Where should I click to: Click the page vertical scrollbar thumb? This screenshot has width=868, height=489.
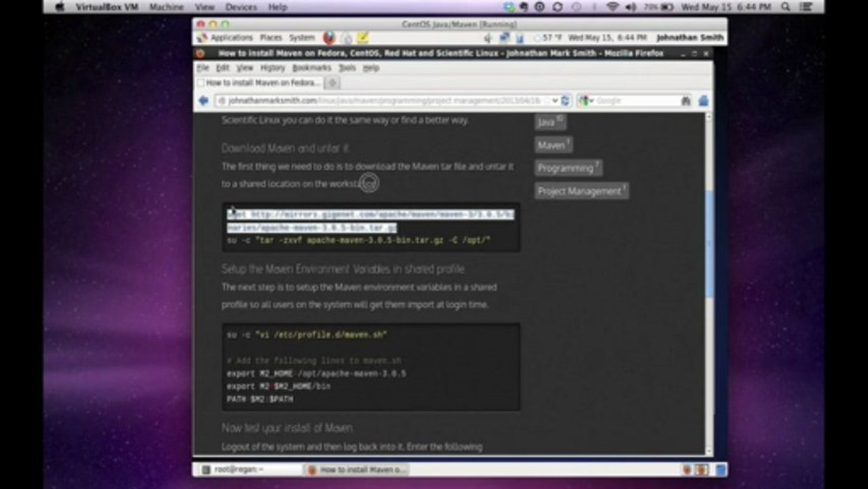[709, 243]
